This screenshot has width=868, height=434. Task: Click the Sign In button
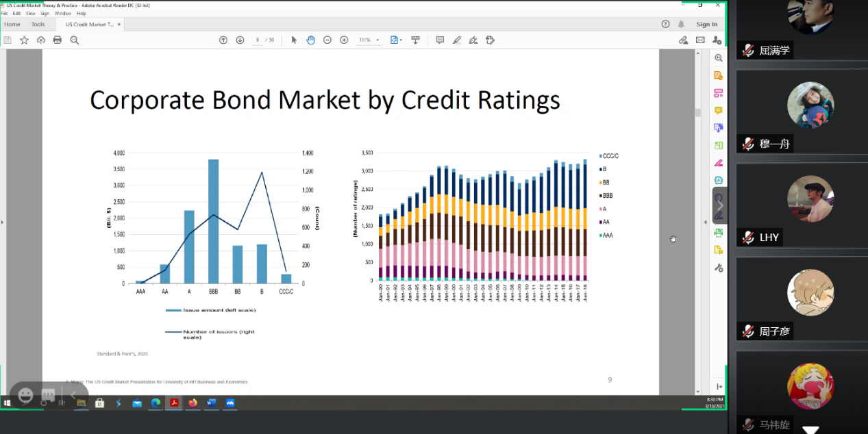pyautogui.click(x=706, y=25)
